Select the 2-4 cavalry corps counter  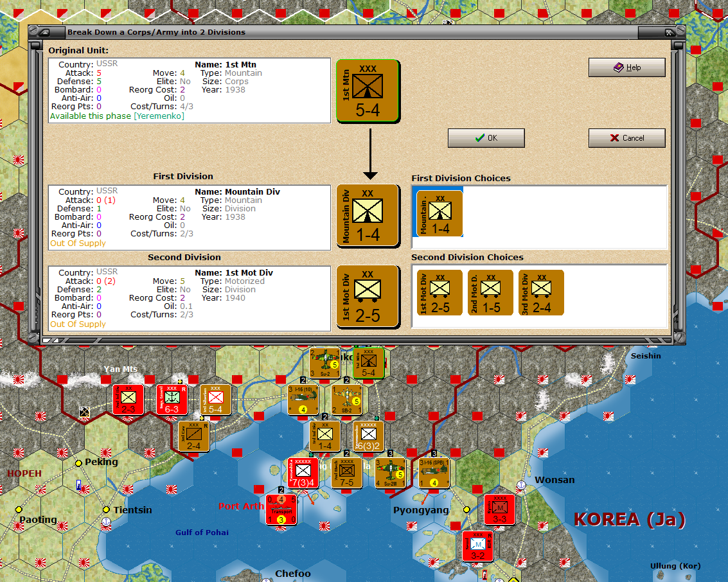[x=193, y=436]
